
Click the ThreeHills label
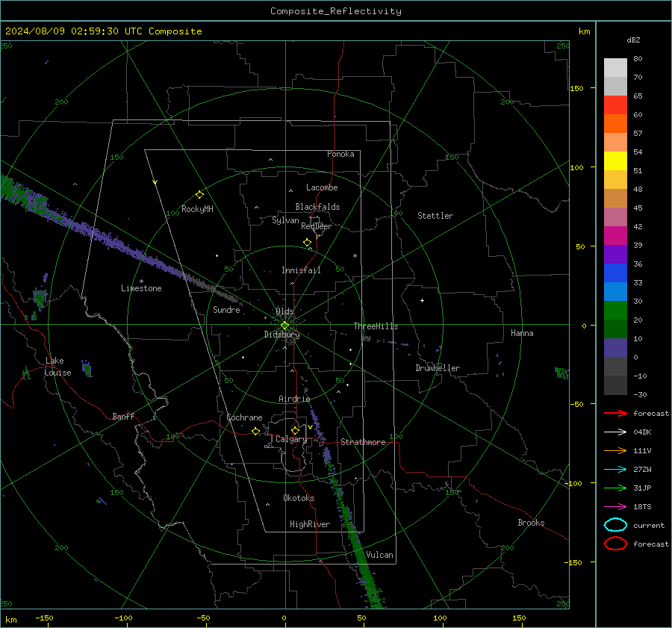(376, 326)
